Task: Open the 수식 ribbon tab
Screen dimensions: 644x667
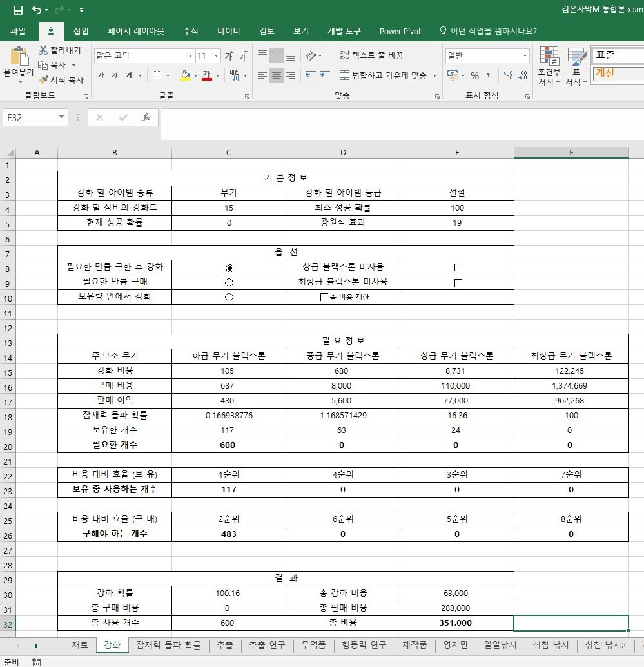Action: tap(190, 31)
